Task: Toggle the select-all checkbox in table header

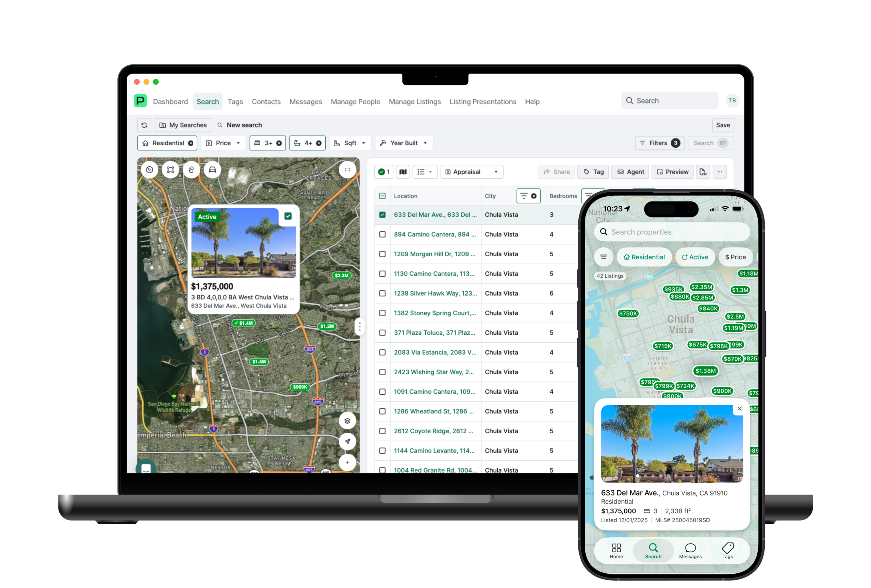Action: (382, 196)
